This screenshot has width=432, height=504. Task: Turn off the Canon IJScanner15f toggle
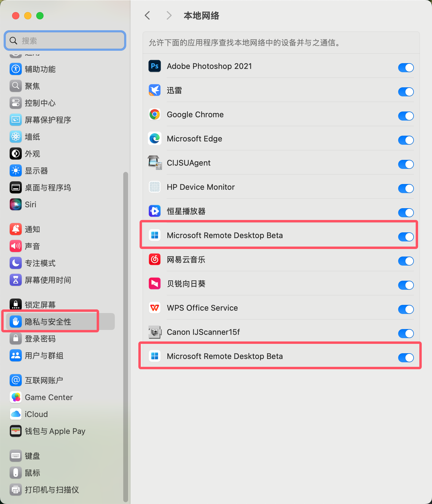(x=406, y=334)
